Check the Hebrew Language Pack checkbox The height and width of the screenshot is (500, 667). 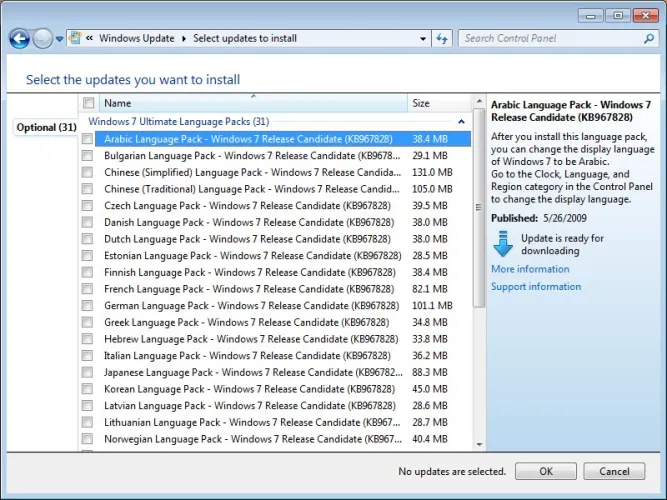click(87, 339)
